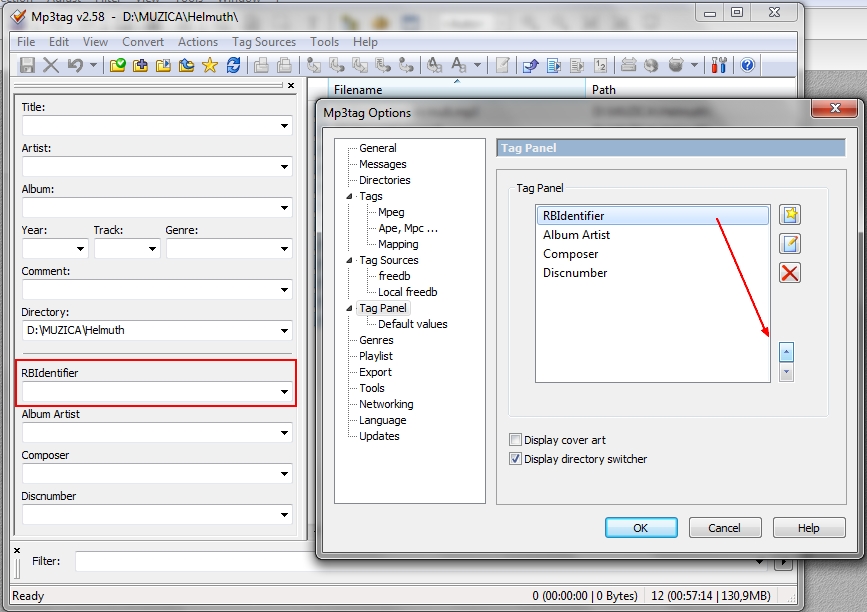The width and height of the screenshot is (867, 612).
Task: Open the Genre dropdown arrow
Action: click(284, 249)
